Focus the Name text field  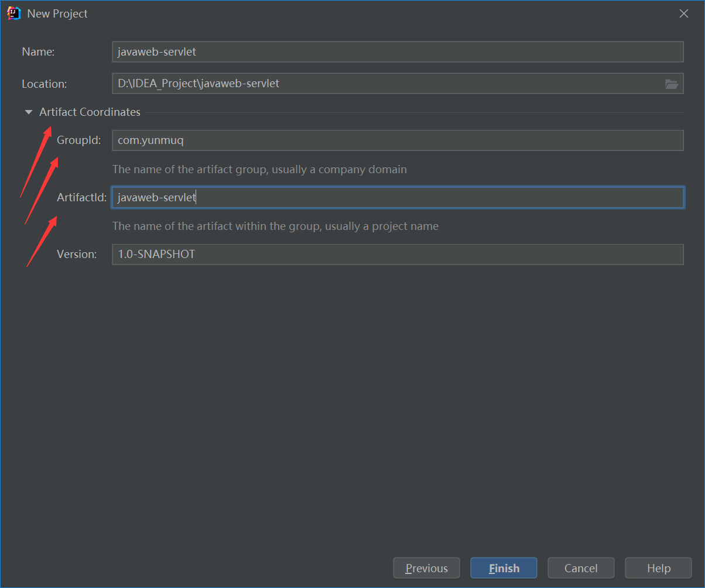coord(397,51)
